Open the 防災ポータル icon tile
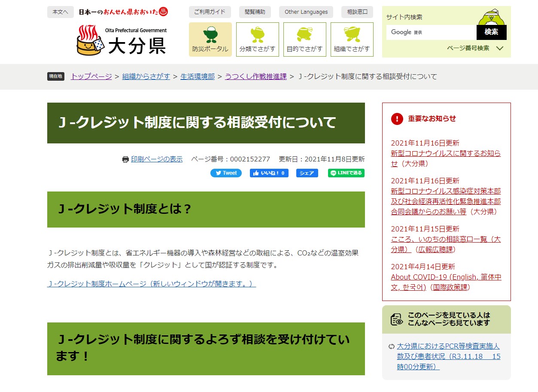Image resolution: width=538 pixels, height=392 pixels. coord(210,40)
